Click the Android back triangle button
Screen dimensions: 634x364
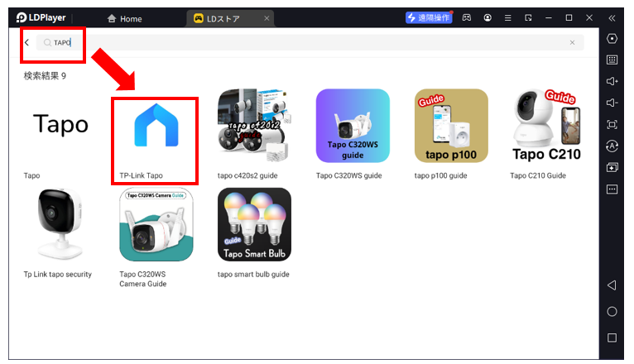pyautogui.click(x=612, y=285)
